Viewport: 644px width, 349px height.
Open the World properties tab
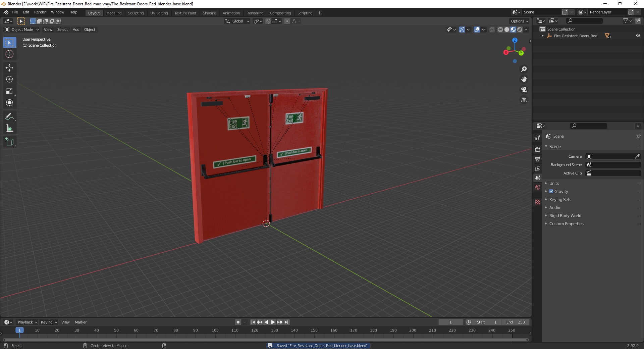pyautogui.click(x=538, y=187)
